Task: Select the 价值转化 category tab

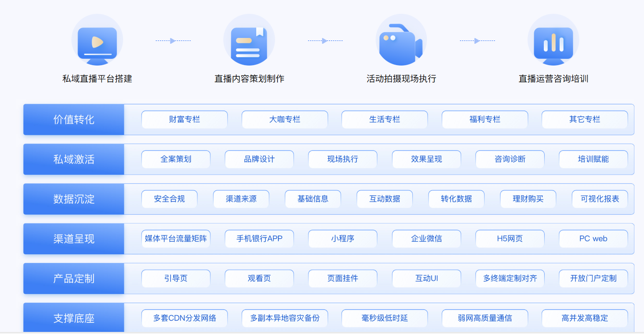Action: click(74, 120)
